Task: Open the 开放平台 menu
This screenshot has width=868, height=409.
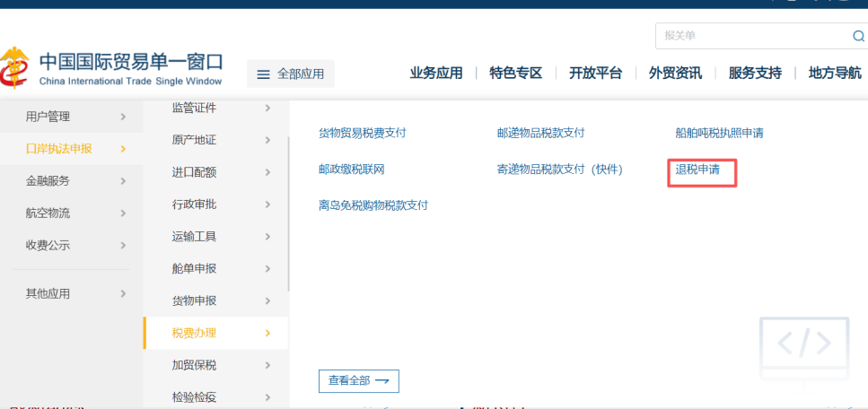Action: coord(595,73)
